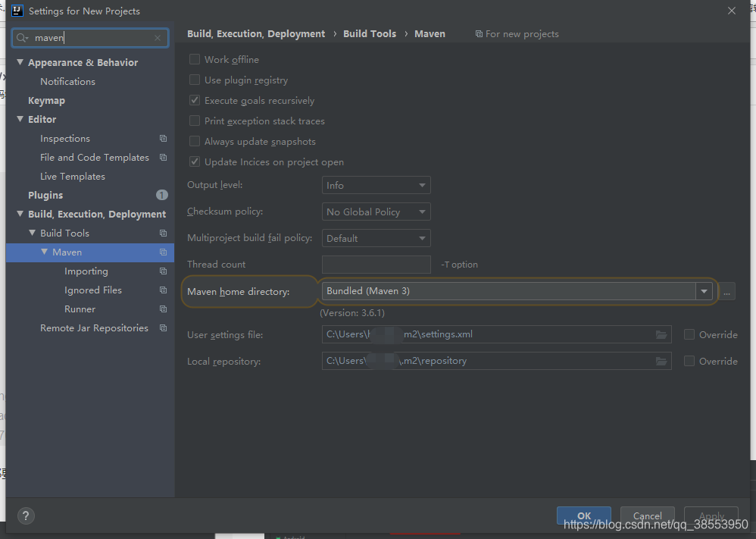Click the OK button
This screenshot has width=756, height=539.
click(584, 515)
